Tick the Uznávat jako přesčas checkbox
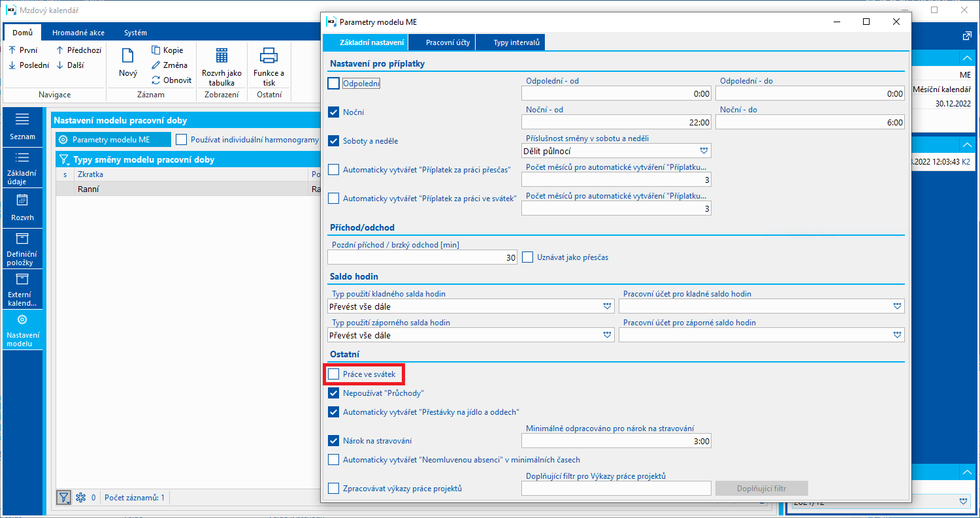980x518 pixels. pos(528,257)
